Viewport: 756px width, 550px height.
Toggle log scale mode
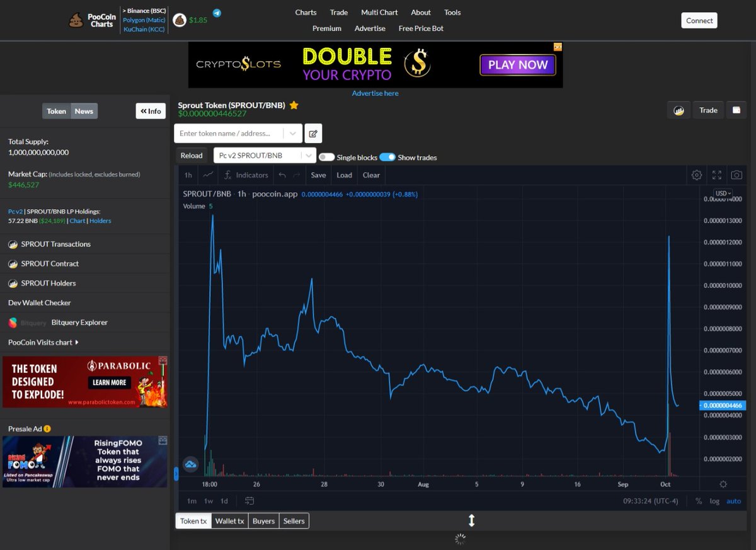[714, 501]
